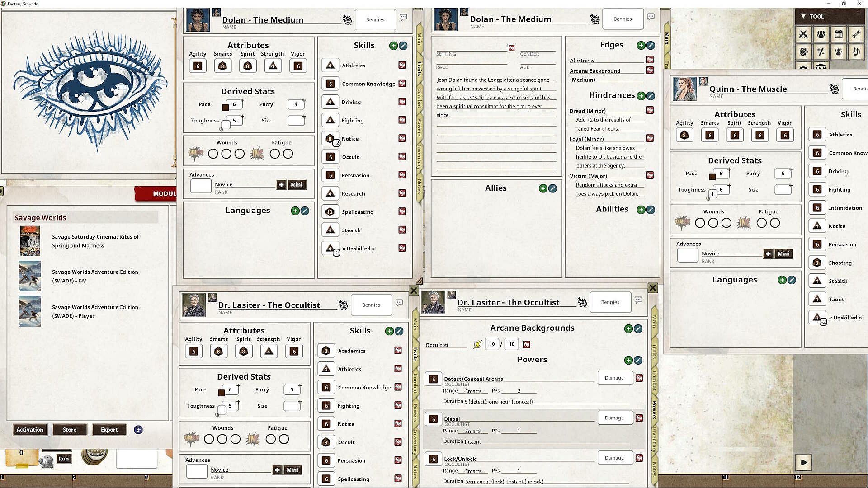Click the wrench options tool icon
The width and height of the screenshot is (868, 488).
click(x=856, y=34)
